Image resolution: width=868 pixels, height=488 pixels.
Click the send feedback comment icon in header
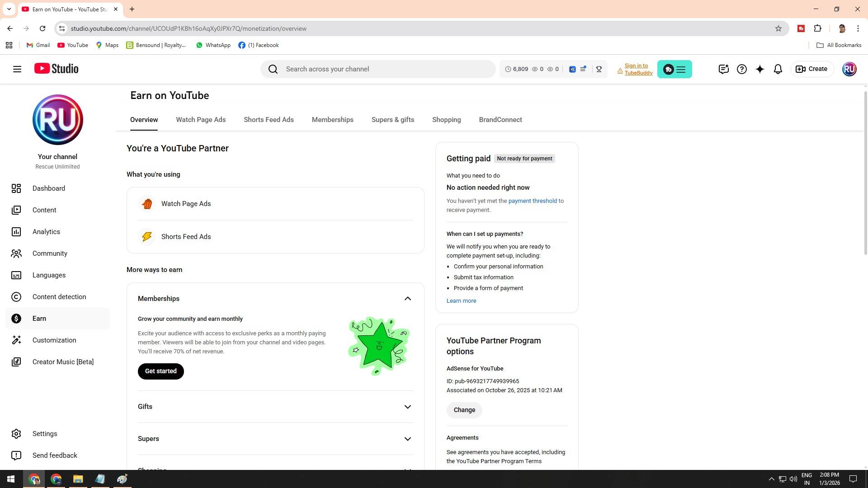point(723,69)
